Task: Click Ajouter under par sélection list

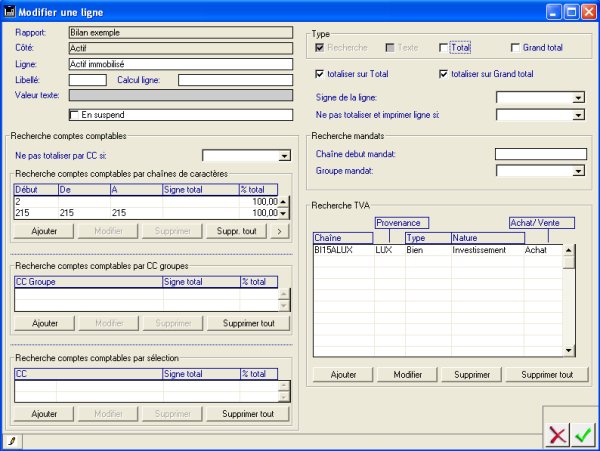Action: point(44,414)
